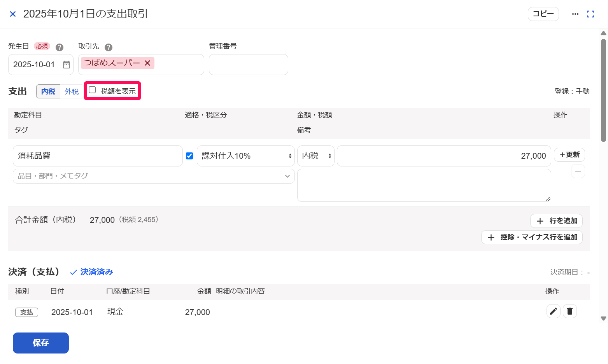This screenshot has height=364, width=608.
Task: Focus the 管理番号 input field
Action: click(x=249, y=65)
